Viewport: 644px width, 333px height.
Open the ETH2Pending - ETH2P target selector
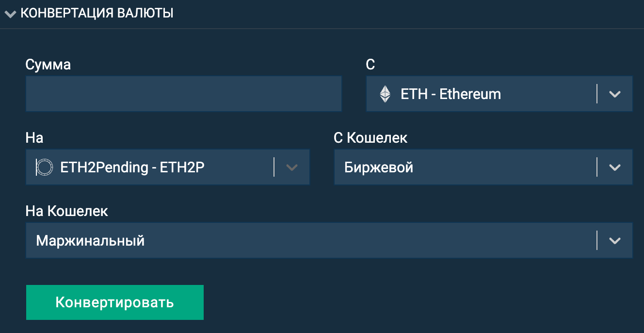(168, 167)
